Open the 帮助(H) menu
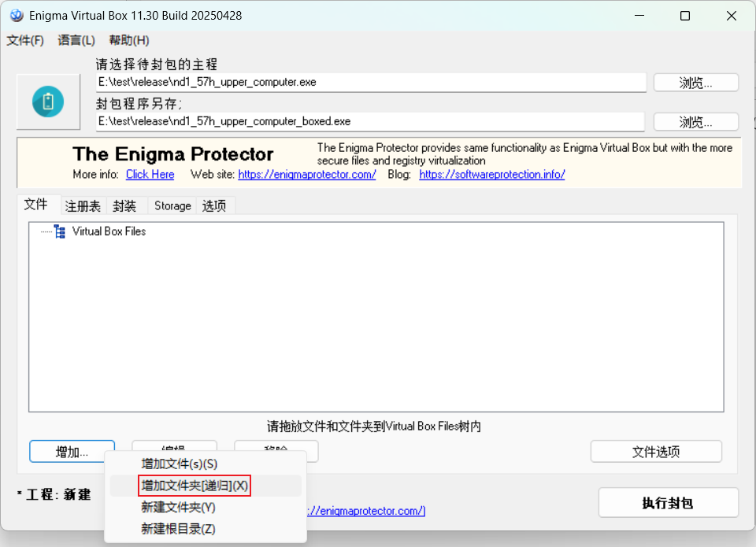 128,40
